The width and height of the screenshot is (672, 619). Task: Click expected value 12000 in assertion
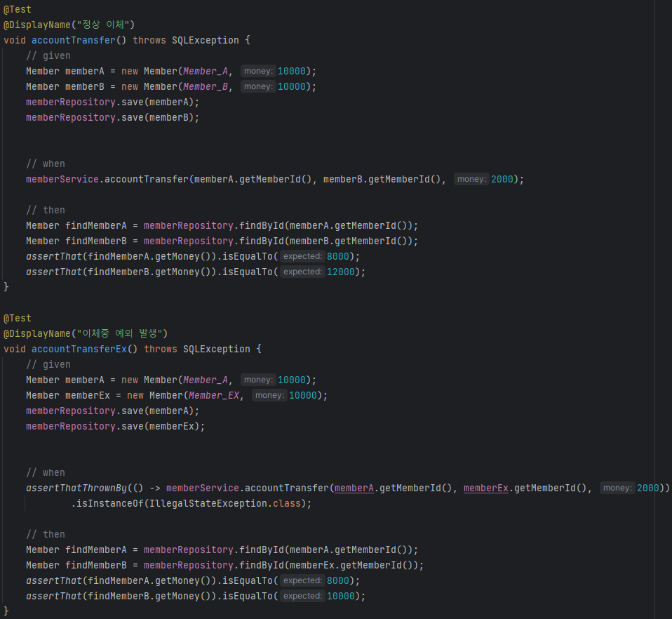(x=341, y=272)
